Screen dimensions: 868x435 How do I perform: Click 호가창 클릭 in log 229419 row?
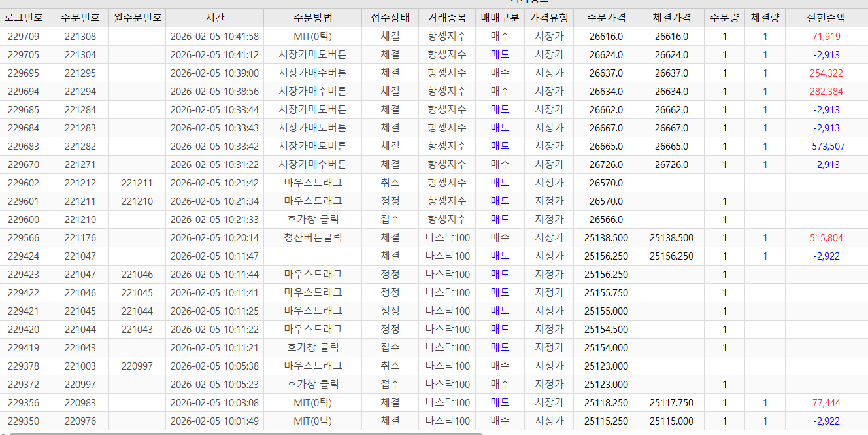tap(312, 348)
